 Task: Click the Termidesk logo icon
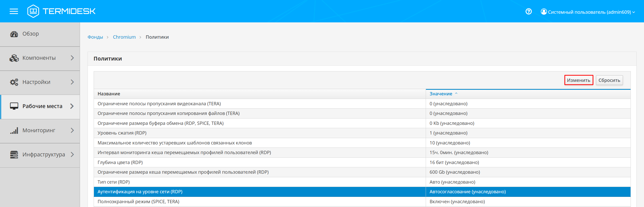33,11
